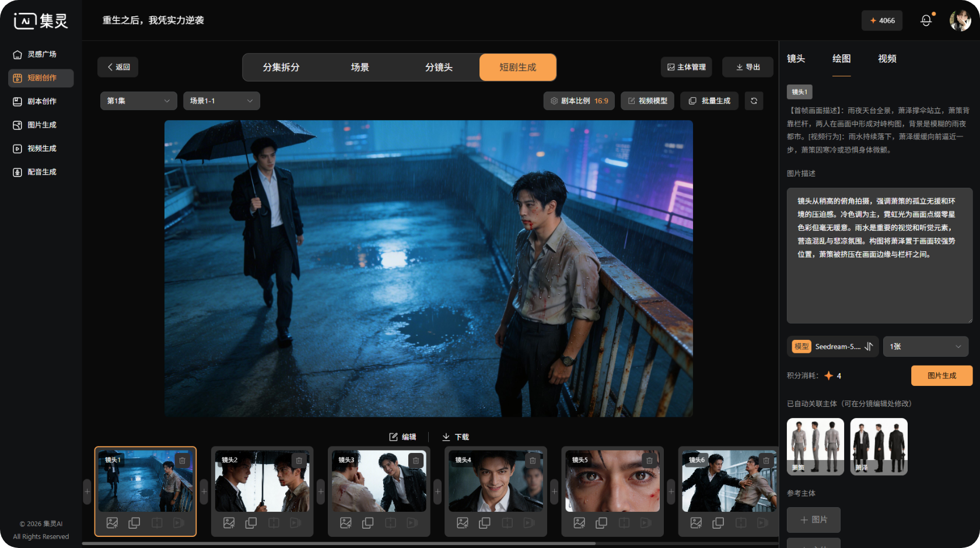
Task: Click the model swap icon beside Seedream
Action: (x=869, y=346)
